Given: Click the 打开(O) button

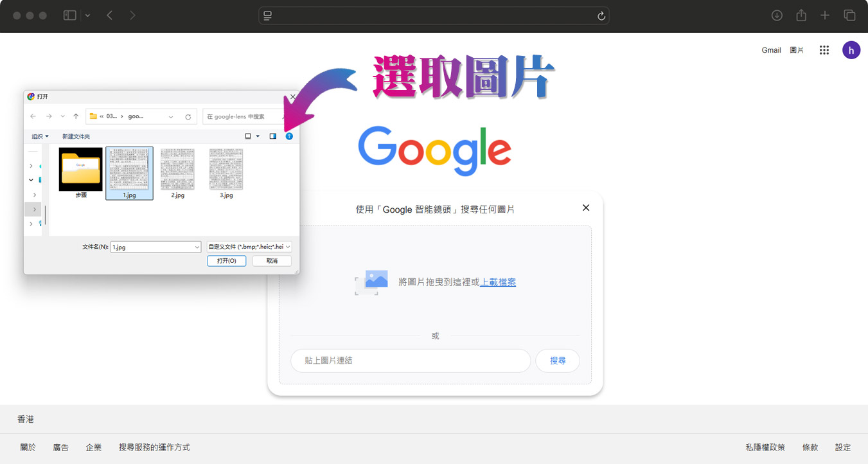Looking at the screenshot, I should pyautogui.click(x=226, y=261).
